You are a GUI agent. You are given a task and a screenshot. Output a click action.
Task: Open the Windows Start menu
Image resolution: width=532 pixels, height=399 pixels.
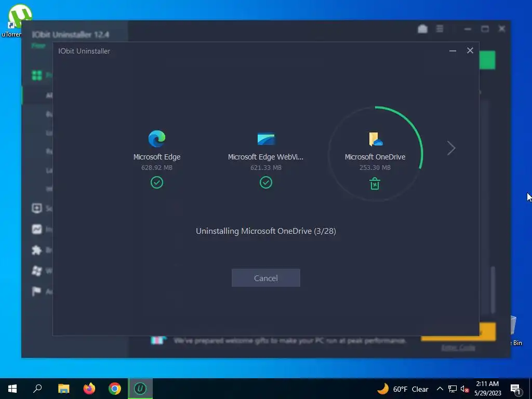(12, 389)
